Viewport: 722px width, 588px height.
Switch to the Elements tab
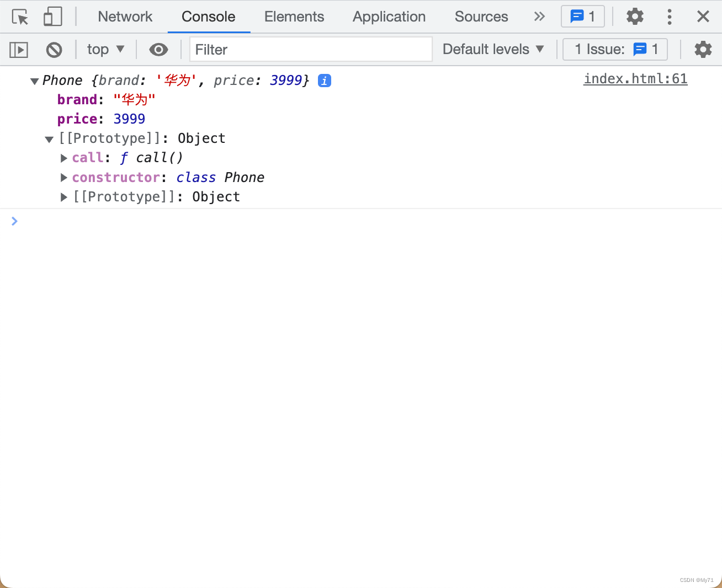pos(294,17)
